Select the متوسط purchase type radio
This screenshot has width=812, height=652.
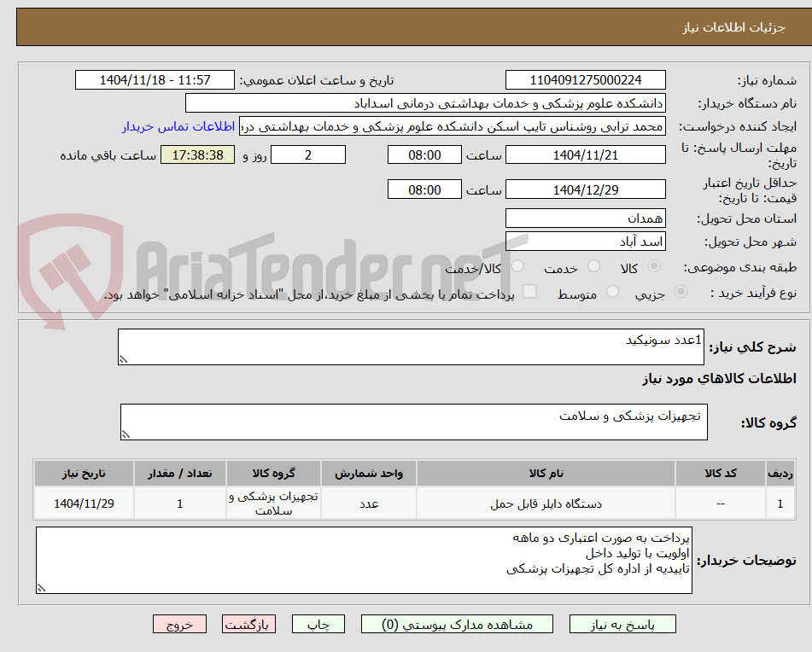(612, 292)
